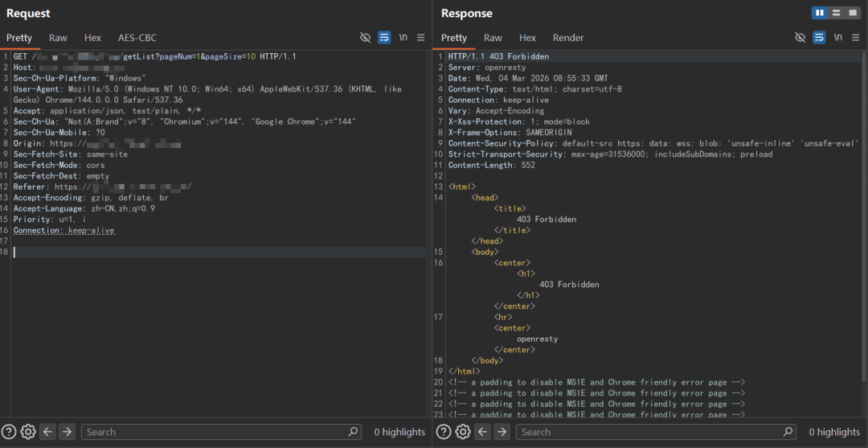This screenshot has height=448, width=868.
Task: Open Response search settings gear icon
Action: click(463, 432)
